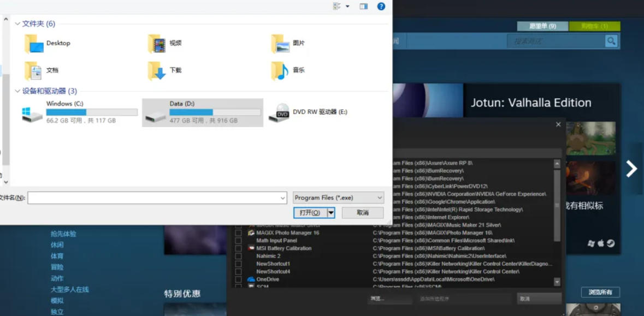This screenshot has width=644, height=316.
Task: Click the Windows (C:) free space bar
Action: tap(91, 112)
